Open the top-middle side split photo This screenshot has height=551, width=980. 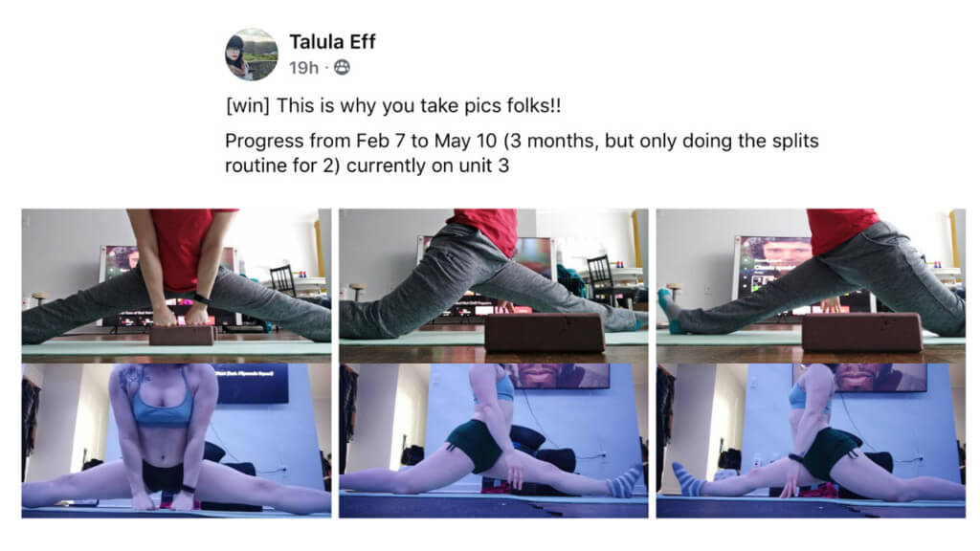pyautogui.click(x=493, y=285)
